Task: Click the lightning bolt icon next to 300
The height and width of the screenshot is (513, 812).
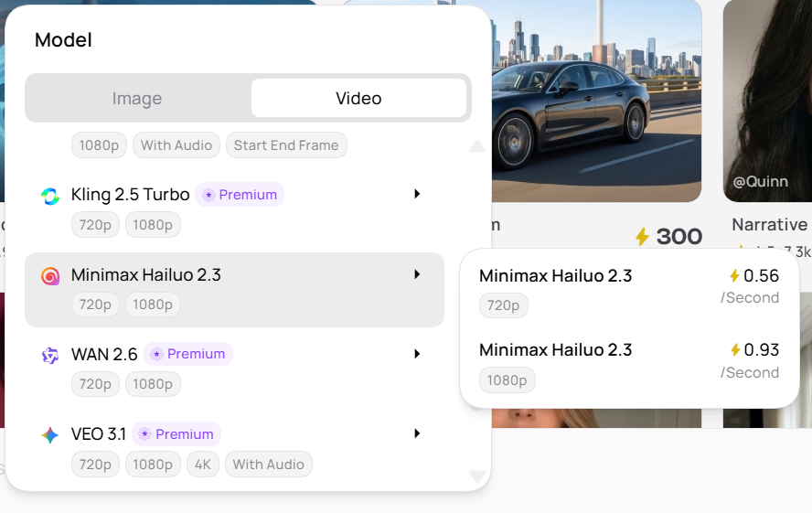Action: tap(642, 237)
